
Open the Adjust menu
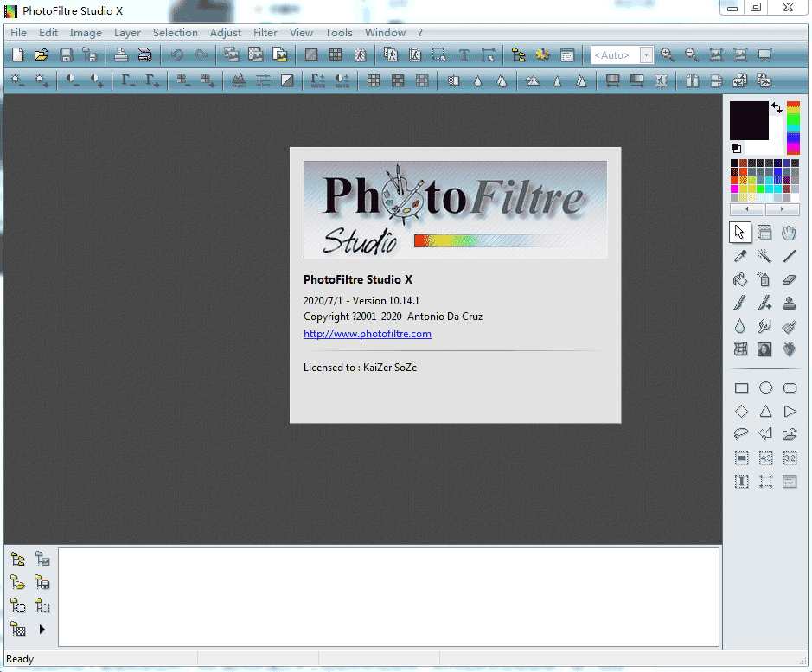pos(225,32)
